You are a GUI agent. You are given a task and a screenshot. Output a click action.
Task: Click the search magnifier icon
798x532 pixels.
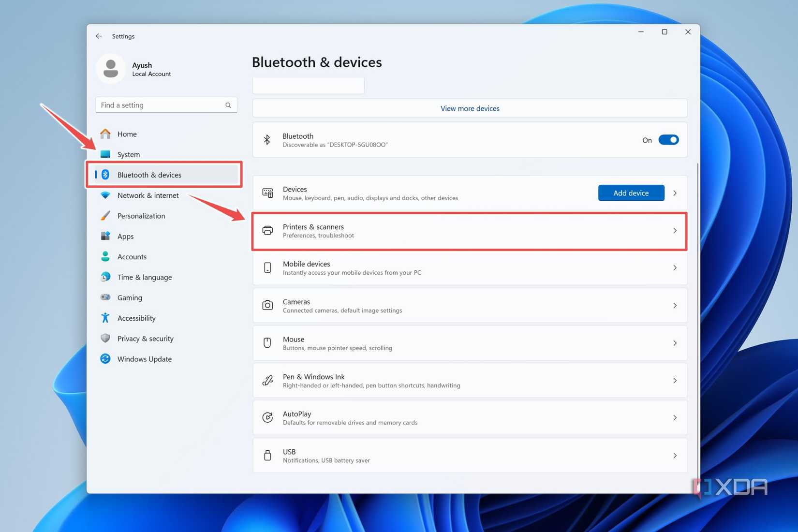tap(228, 105)
